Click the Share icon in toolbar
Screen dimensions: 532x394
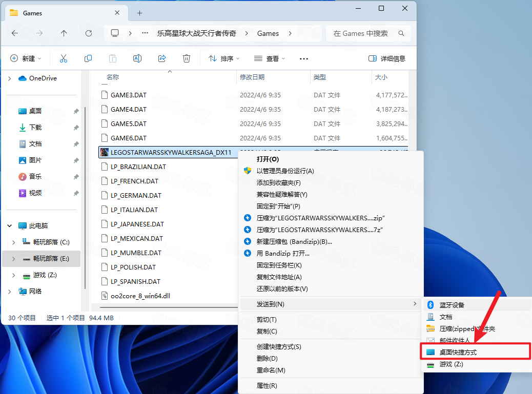tap(162, 58)
